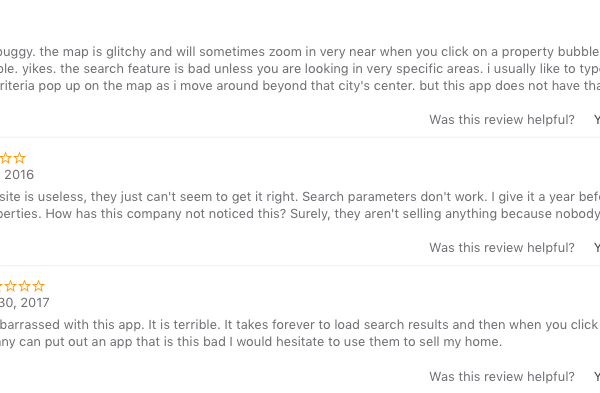Viewport: 600px width, 393px height.
Task: Click partial 'Y' Yes link for the 2017 review
Action: pyautogui.click(x=597, y=377)
